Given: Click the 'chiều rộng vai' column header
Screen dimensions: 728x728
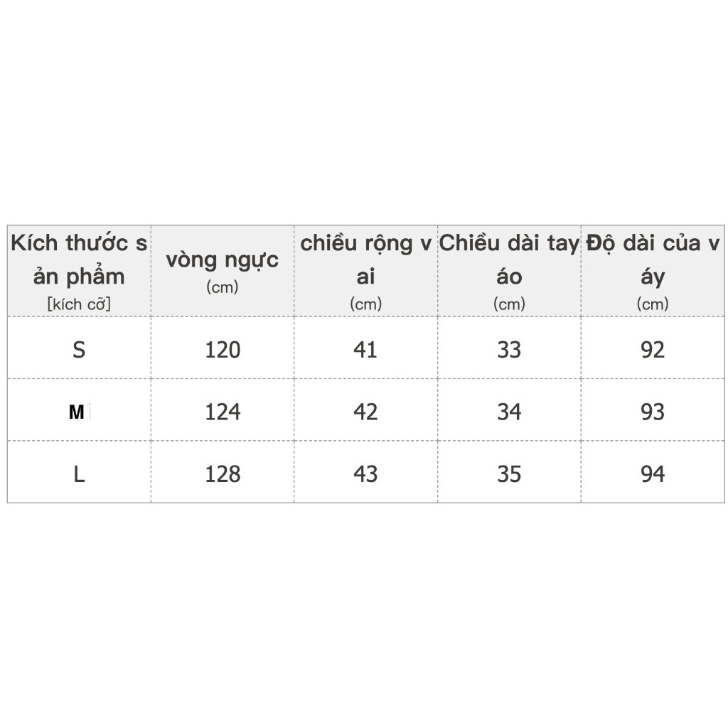Looking at the screenshot, I should tap(366, 271).
